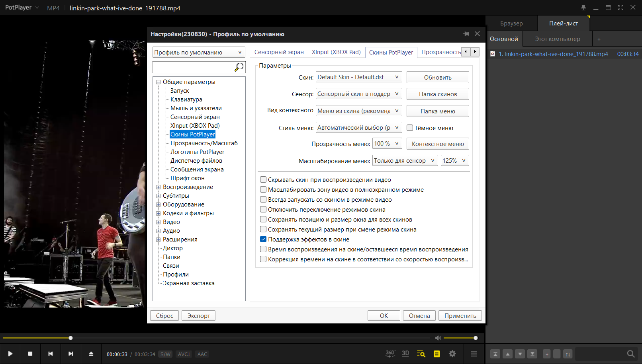Image resolution: width=642 pixels, height=364 pixels.
Task: Open the chapter/bookmark search icon
Action: click(421, 354)
